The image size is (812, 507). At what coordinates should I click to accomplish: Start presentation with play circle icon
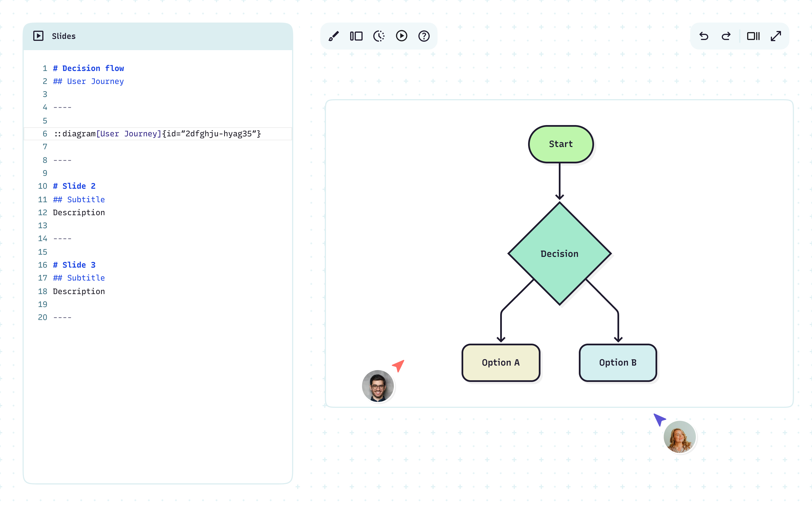[x=401, y=36]
